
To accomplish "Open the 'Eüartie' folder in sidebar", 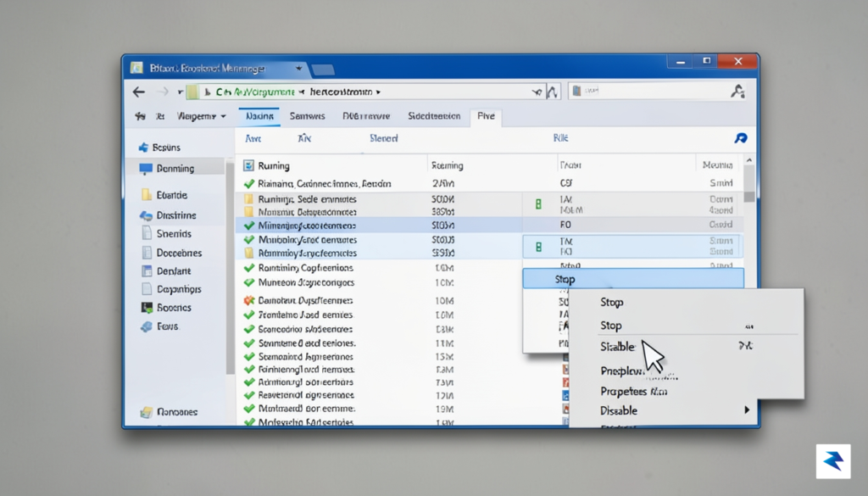I will click(164, 195).
